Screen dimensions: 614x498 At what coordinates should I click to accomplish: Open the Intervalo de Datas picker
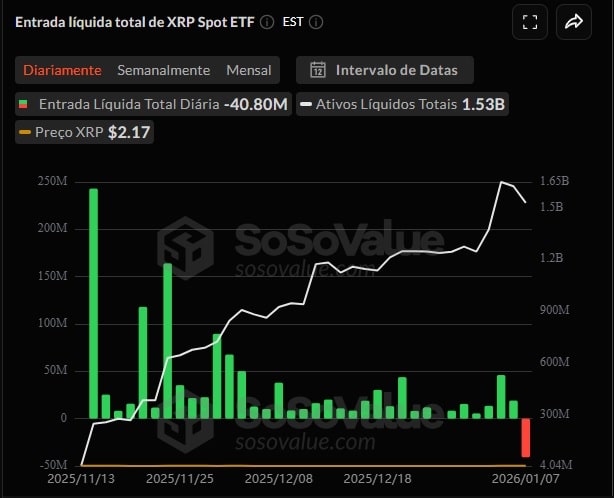coord(385,70)
